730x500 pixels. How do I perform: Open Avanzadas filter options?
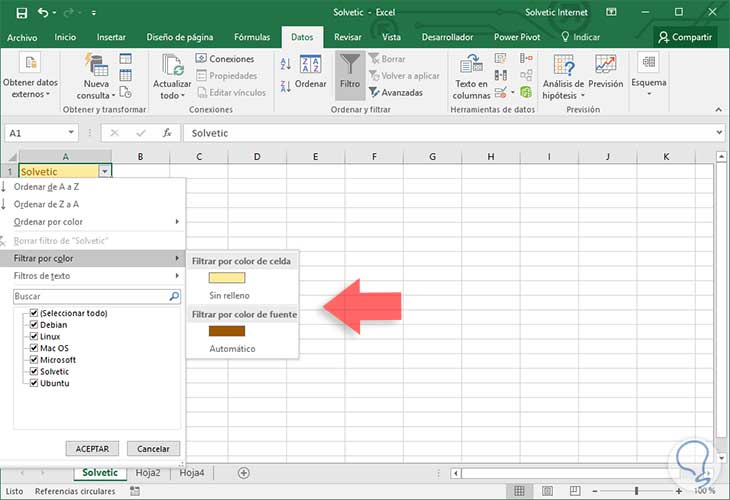click(396, 92)
